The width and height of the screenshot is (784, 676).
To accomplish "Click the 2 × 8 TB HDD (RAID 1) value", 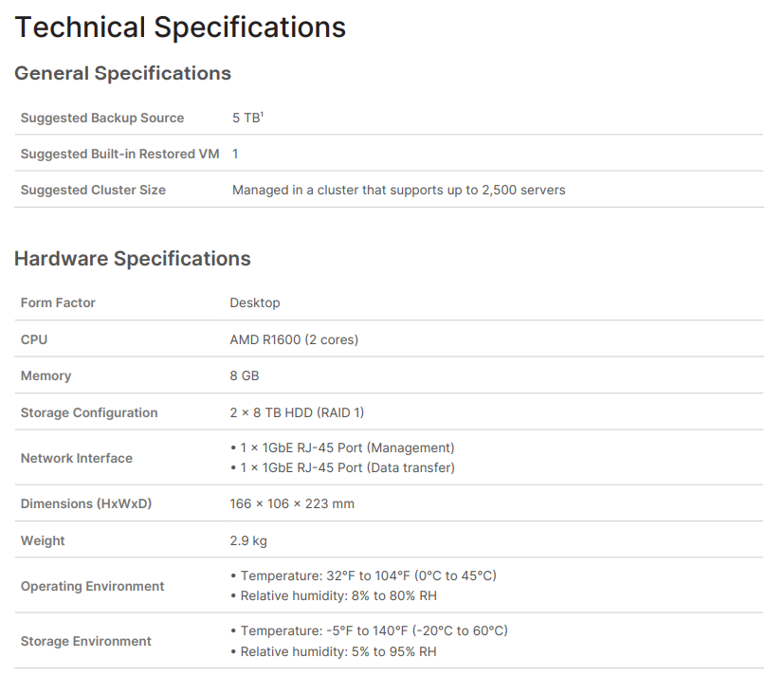I will pos(297,412).
